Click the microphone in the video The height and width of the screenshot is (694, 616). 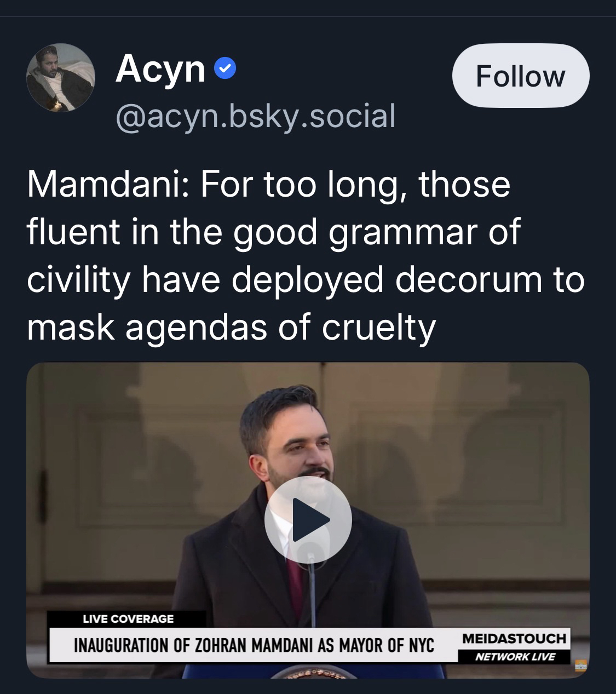311,581
